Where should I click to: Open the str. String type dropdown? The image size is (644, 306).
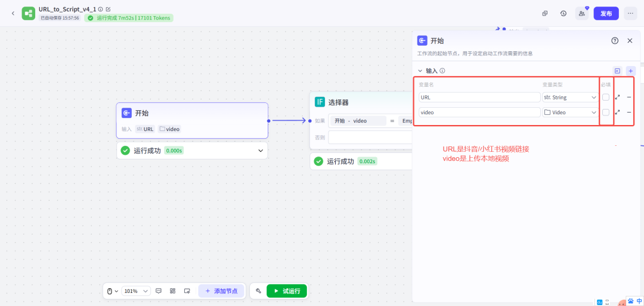point(571,97)
